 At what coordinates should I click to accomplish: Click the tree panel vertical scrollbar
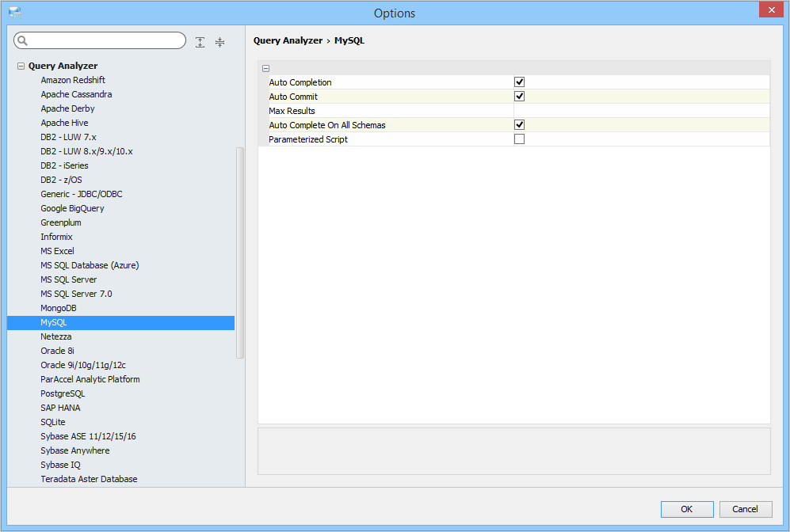pos(240,253)
